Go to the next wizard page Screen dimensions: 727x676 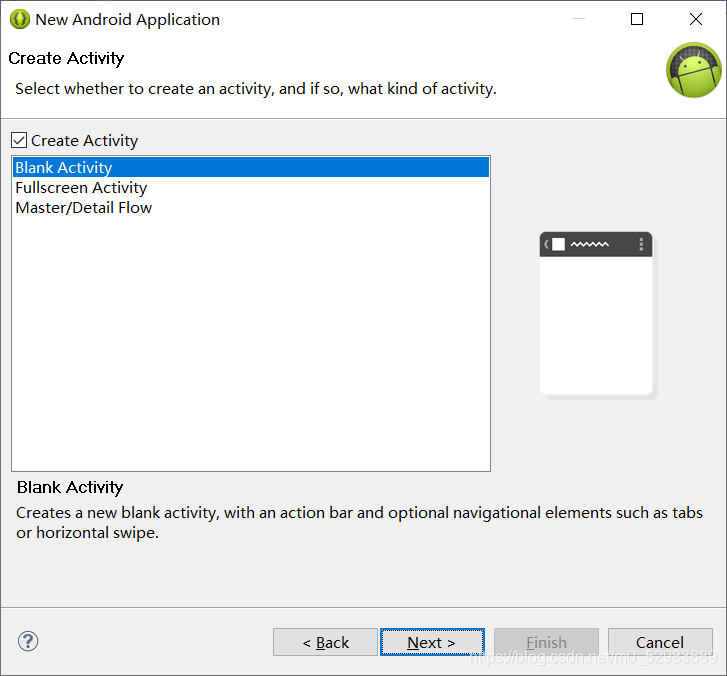click(432, 642)
